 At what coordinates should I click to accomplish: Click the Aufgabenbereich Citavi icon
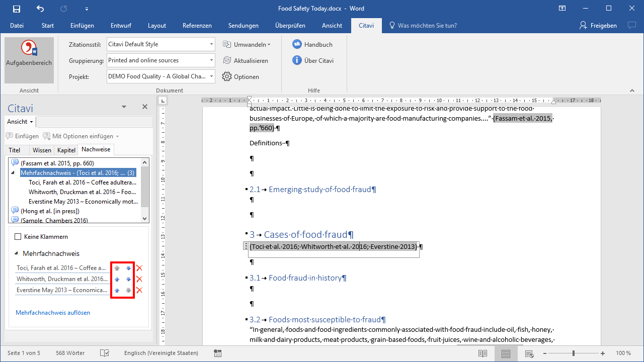[x=29, y=49]
